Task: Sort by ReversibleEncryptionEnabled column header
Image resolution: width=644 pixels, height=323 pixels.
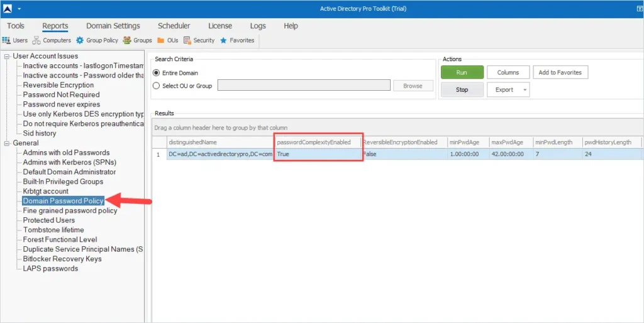Action: pyautogui.click(x=404, y=142)
